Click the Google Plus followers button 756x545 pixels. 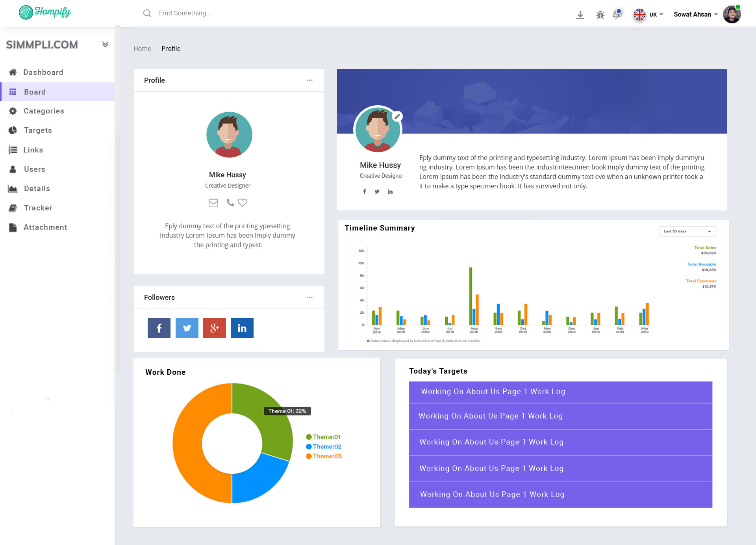click(215, 328)
